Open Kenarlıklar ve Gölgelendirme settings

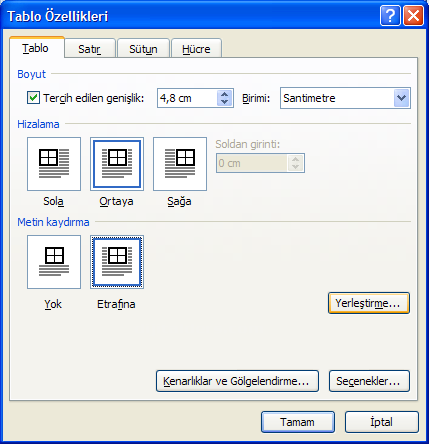coord(237,381)
